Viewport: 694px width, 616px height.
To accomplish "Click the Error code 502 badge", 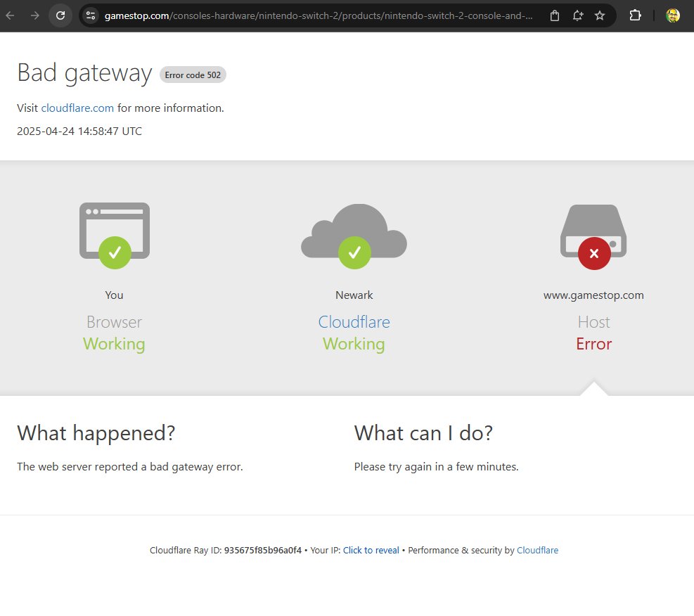I will coord(193,75).
